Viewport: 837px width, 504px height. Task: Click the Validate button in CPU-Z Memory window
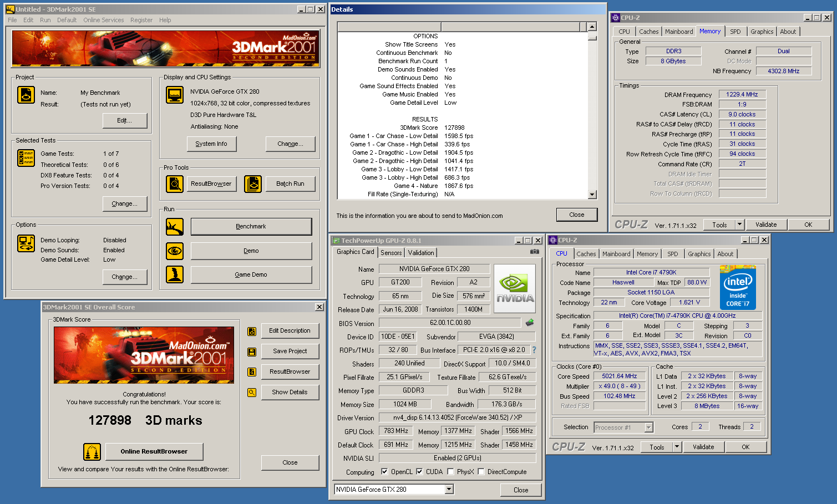point(766,225)
